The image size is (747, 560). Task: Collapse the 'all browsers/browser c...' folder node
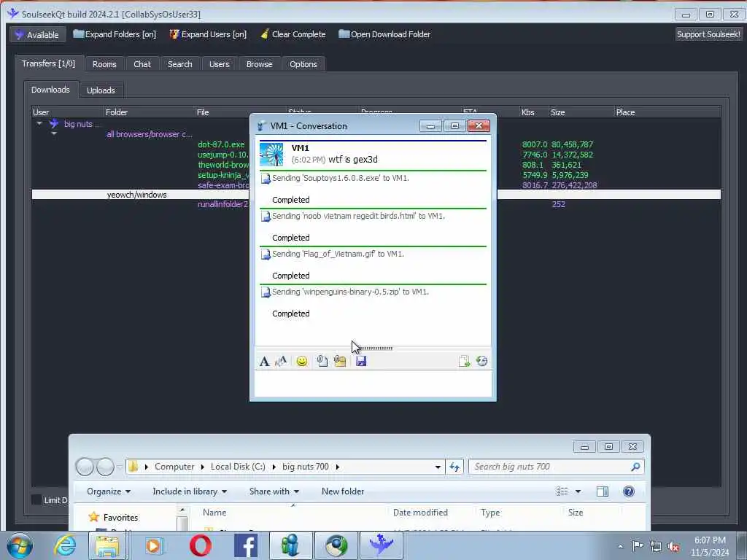click(x=54, y=134)
